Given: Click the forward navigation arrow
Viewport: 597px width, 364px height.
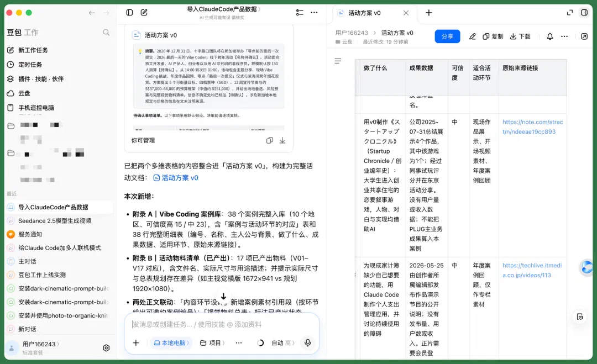Looking at the screenshot, I should tap(106, 13).
